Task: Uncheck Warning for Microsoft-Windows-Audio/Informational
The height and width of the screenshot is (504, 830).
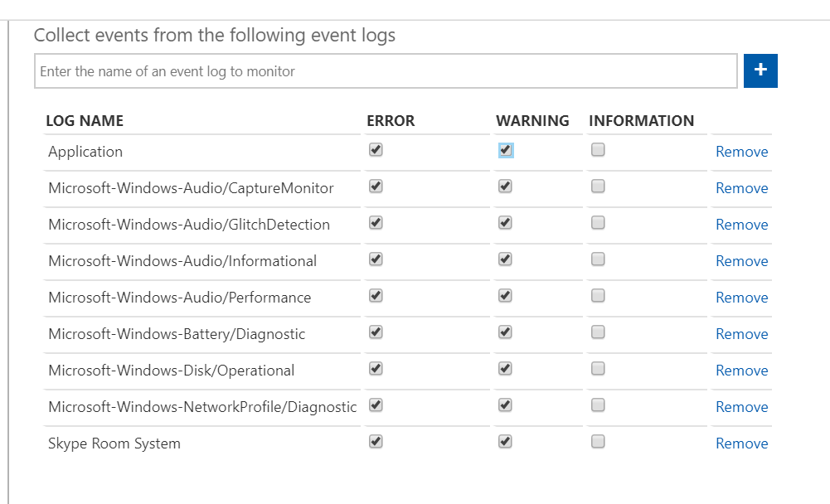Action: [x=506, y=259]
